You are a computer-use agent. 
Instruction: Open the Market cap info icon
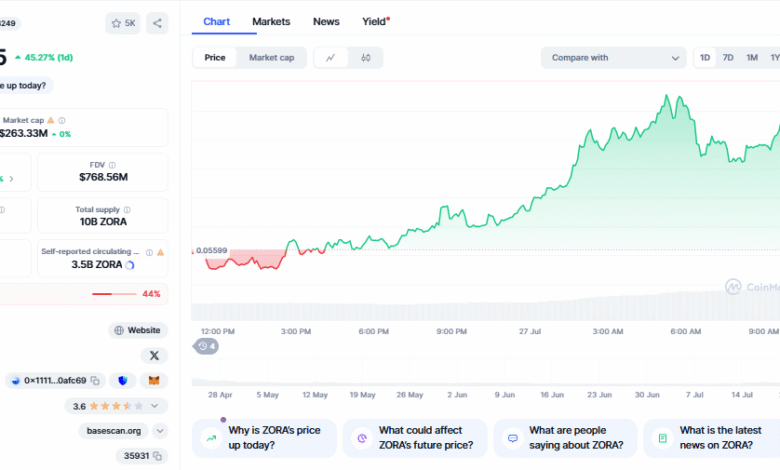[x=62, y=120]
